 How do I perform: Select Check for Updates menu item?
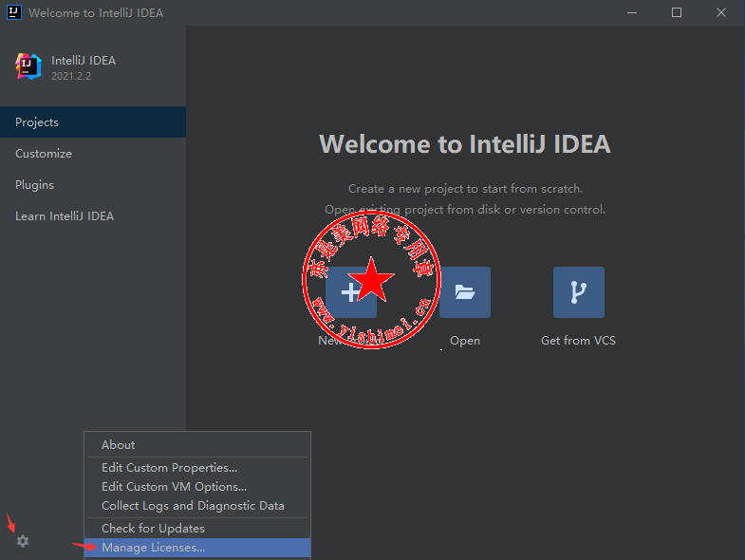pos(197,529)
